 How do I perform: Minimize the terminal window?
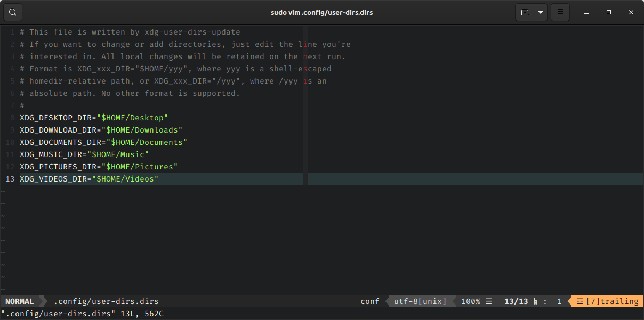(x=586, y=12)
